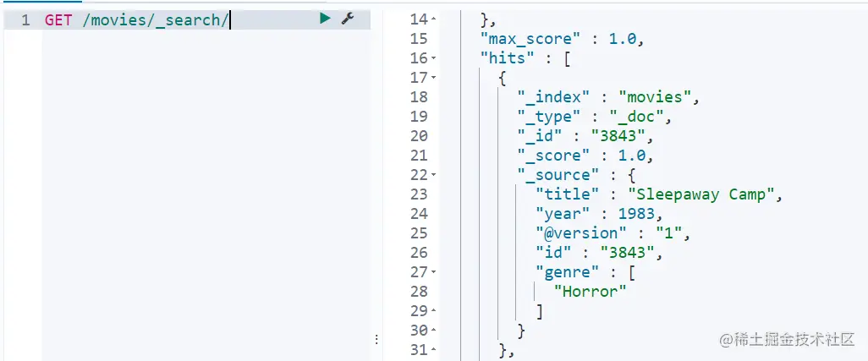Click the pane divider three-dot handle
This screenshot has width=868, height=361.
tap(376, 339)
